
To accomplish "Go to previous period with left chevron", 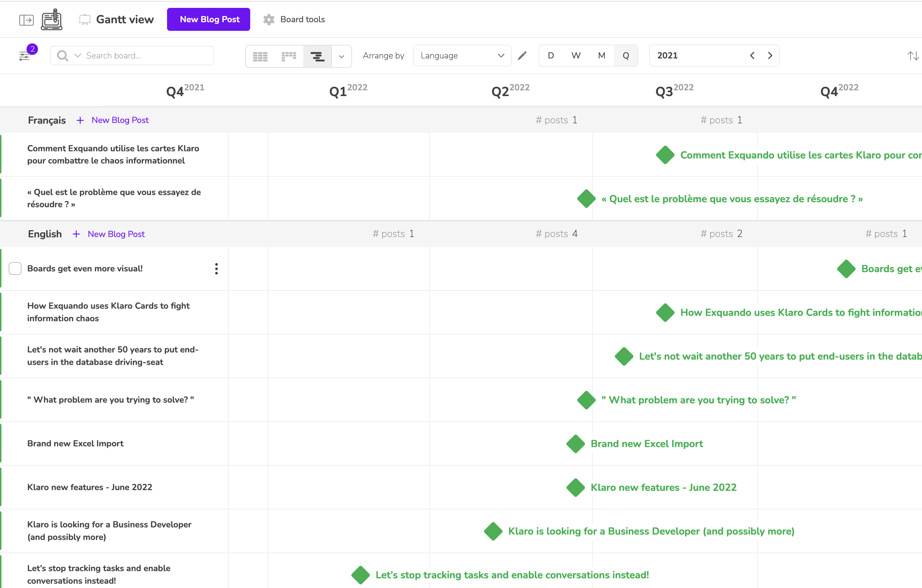I will [752, 56].
